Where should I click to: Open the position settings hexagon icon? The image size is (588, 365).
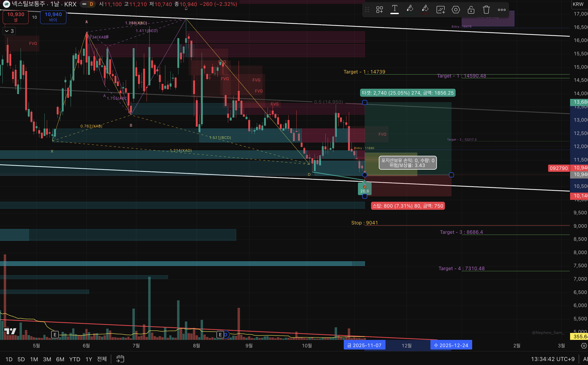(456, 10)
